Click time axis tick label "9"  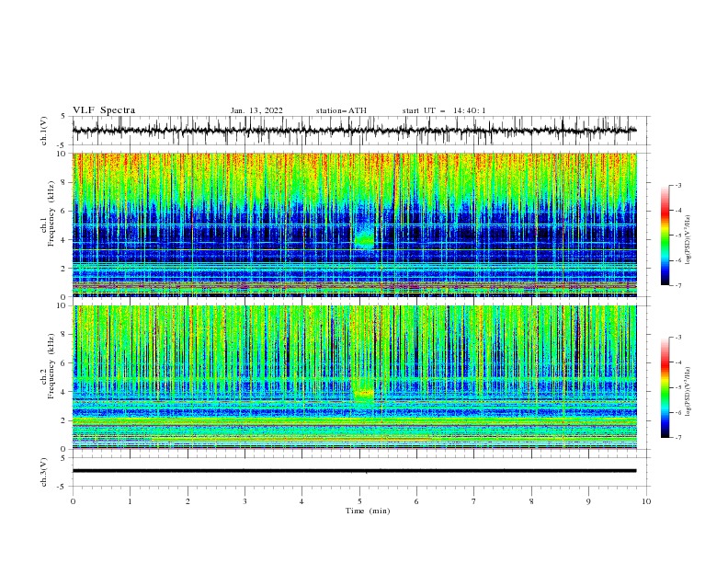click(x=588, y=501)
